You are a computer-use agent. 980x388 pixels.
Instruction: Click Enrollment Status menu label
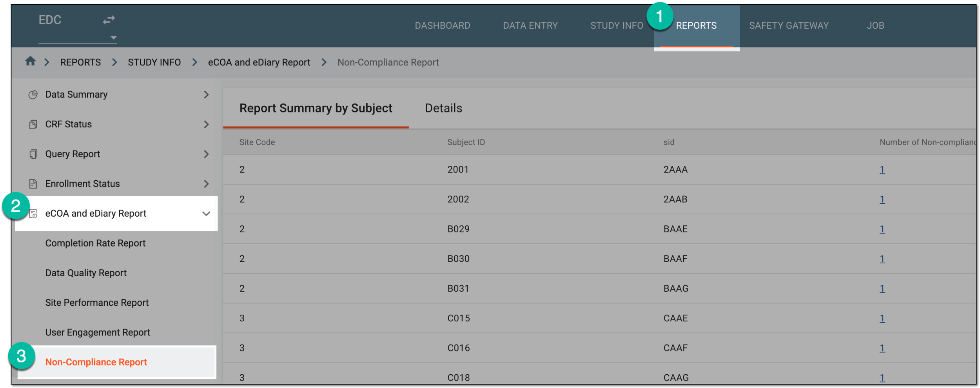[82, 184]
